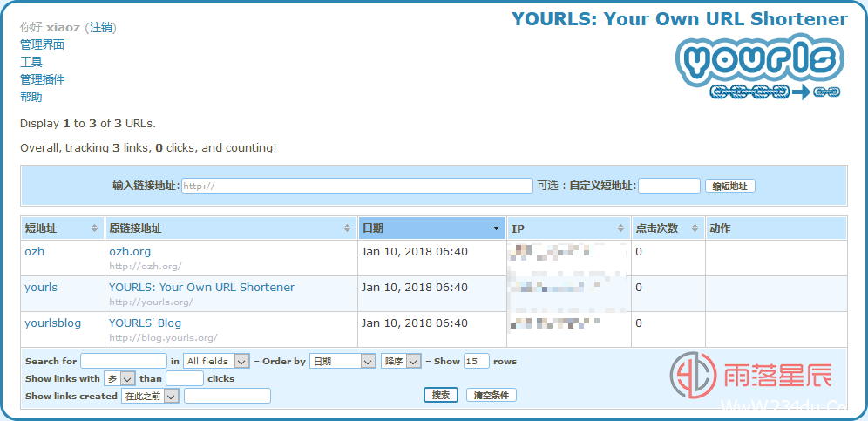Open the 帮助 help link
Image resolution: width=868 pixels, height=421 pixels.
point(31,98)
